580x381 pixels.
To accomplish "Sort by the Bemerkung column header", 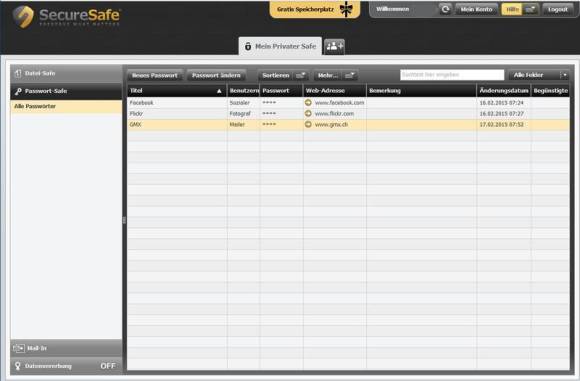I will pyautogui.click(x=421, y=91).
